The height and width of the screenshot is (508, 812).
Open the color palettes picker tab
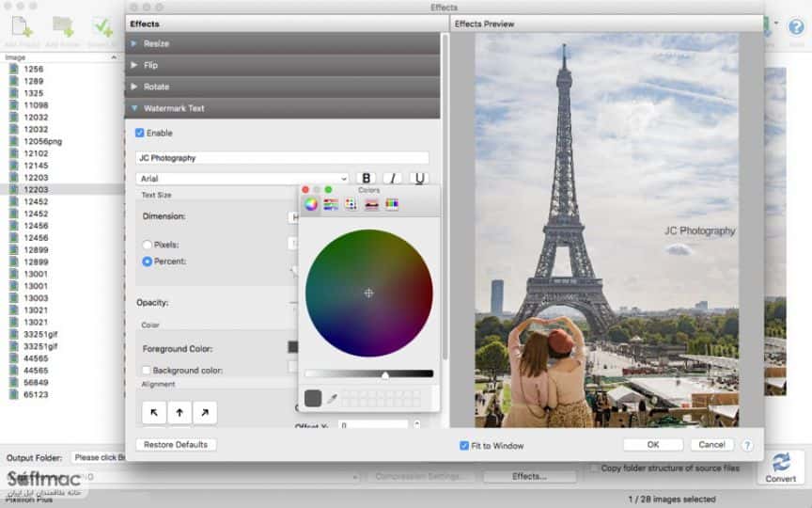coord(351,204)
